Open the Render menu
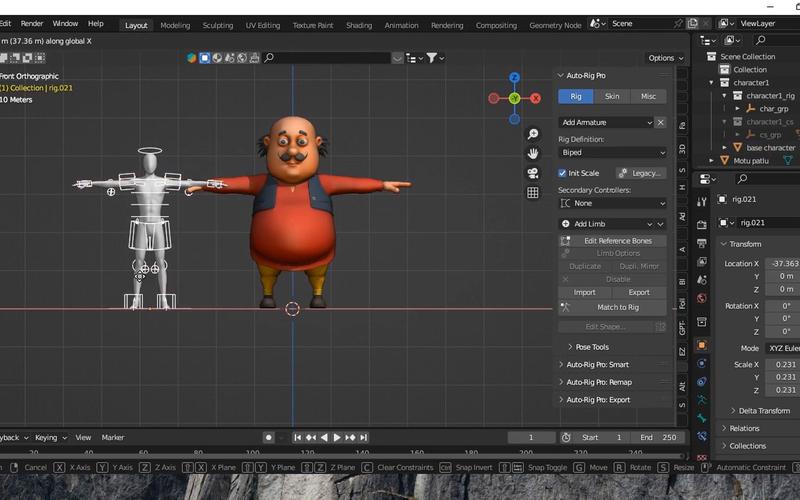800x500 pixels. pyautogui.click(x=32, y=23)
